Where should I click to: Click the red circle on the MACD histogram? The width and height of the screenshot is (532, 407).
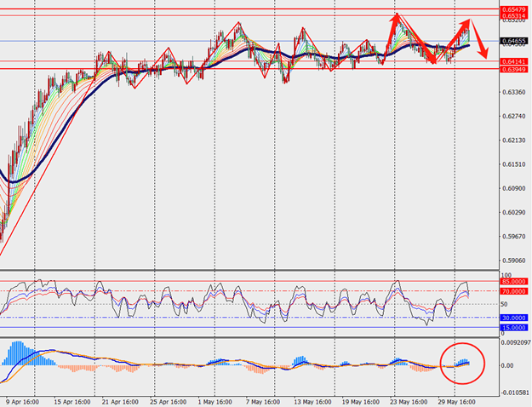tap(462, 363)
